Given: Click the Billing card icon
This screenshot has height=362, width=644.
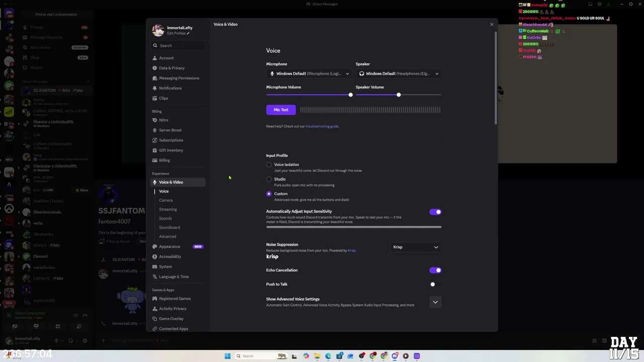Looking at the screenshot, I should (155, 160).
